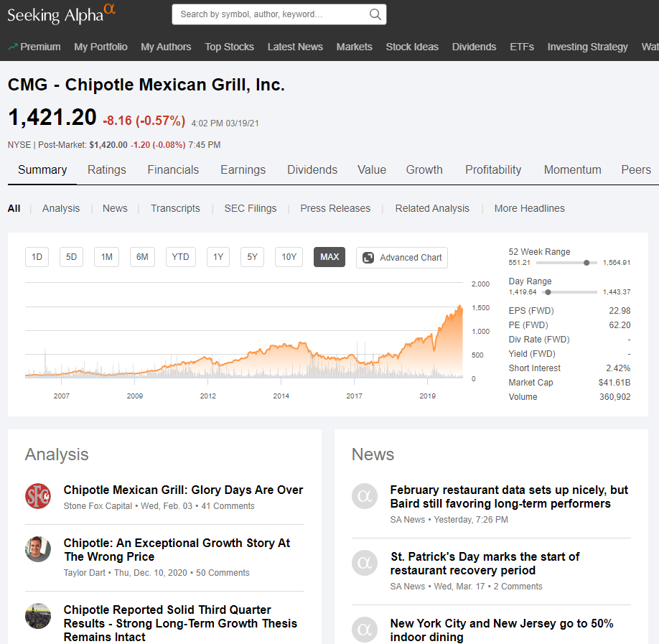Screen dimensions: 659x644
Task: Set chart range to 5D
Action: [72, 257]
